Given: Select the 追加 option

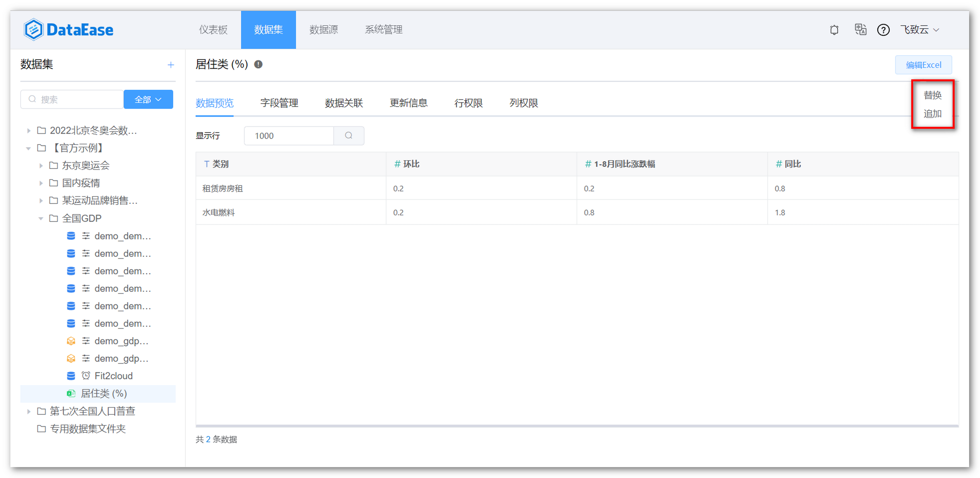Looking at the screenshot, I should (932, 113).
